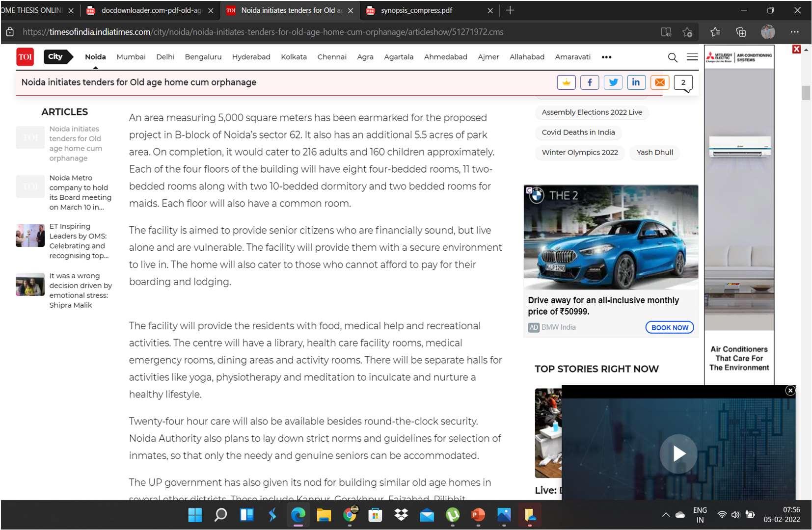Open Assembly Elections 2022 Live tag
The width and height of the screenshot is (812, 530).
point(592,112)
